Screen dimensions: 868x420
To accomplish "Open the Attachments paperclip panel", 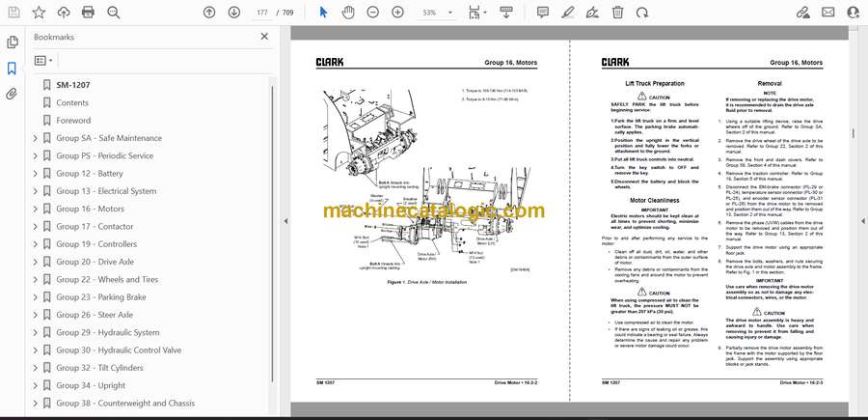I will 12,94.
